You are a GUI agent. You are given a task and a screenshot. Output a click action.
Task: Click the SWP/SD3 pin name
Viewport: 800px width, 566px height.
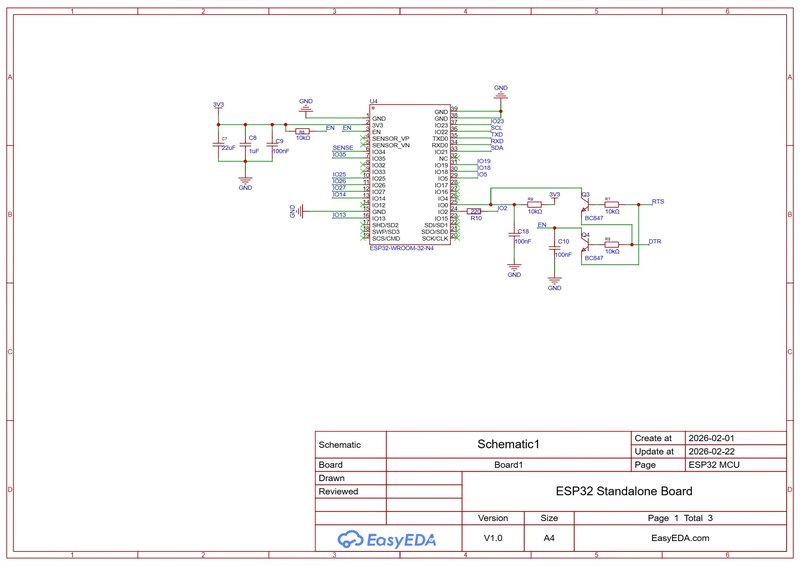click(x=386, y=232)
